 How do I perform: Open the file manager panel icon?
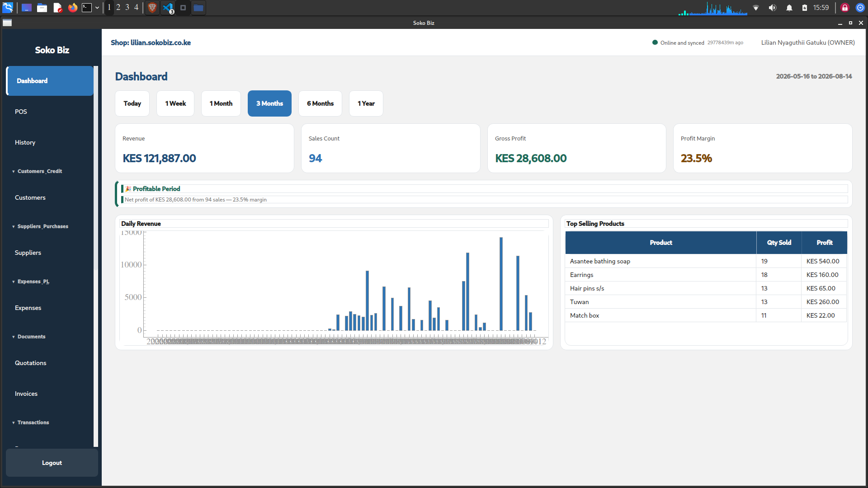tap(42, 8)
